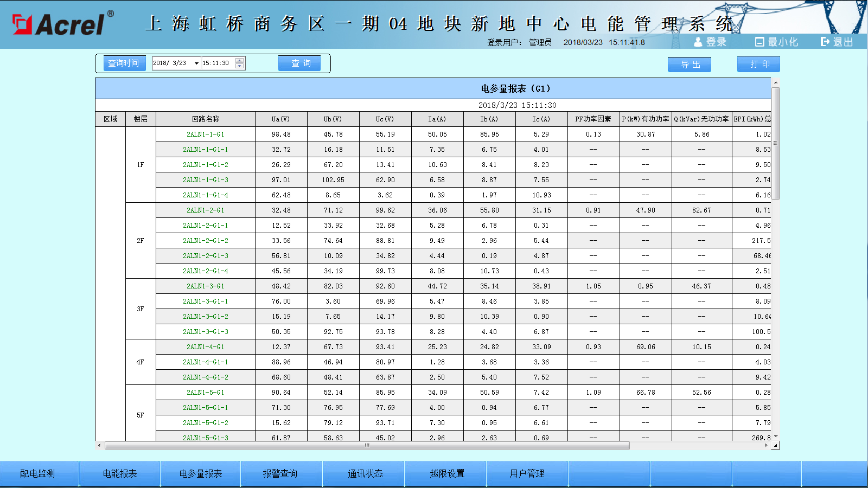
Task: Export the report with 导出 button
Action: [690, 65]
